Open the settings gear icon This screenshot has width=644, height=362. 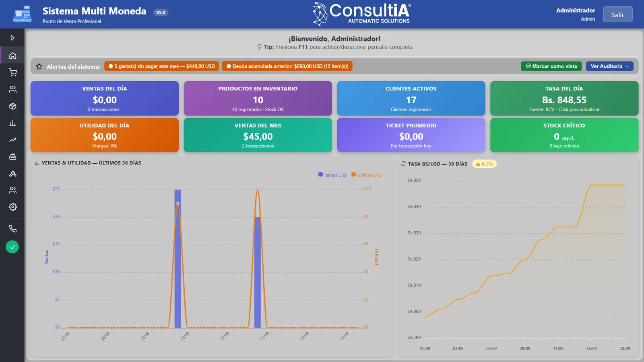pyautogui.click(x=12, y=207)
